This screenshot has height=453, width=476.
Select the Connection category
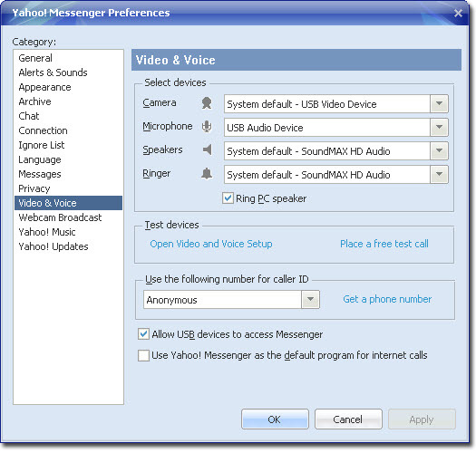point(68,130)
